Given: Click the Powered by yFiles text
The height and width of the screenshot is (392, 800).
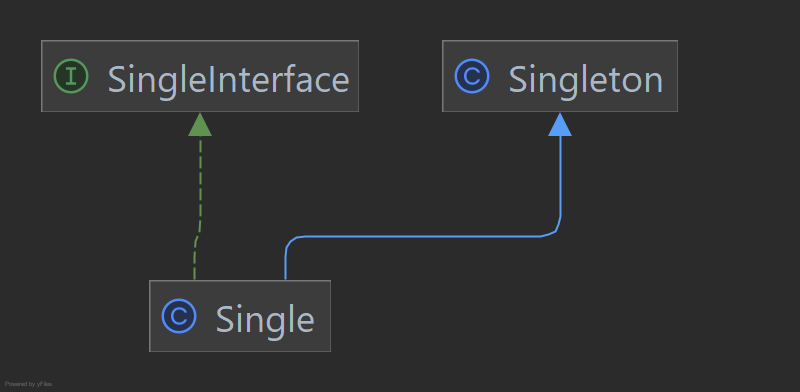Looking at the screenshot, I should [29, 384].
